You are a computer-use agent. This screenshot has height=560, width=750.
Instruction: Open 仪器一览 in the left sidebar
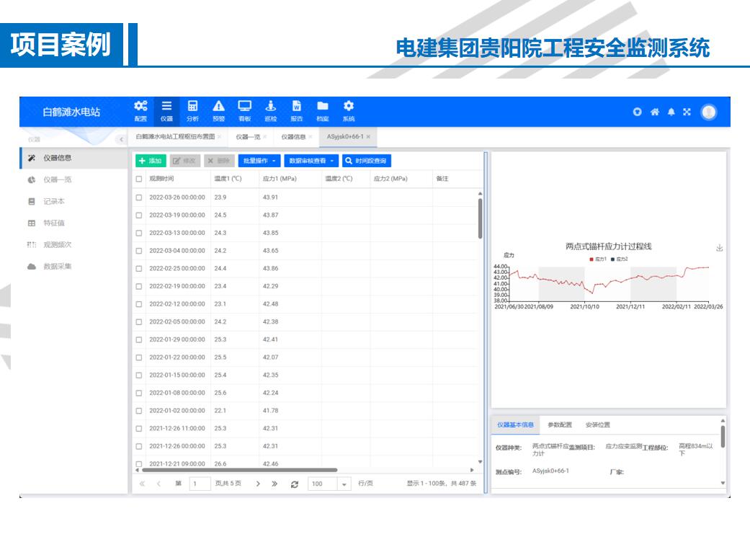click(74, 180)
